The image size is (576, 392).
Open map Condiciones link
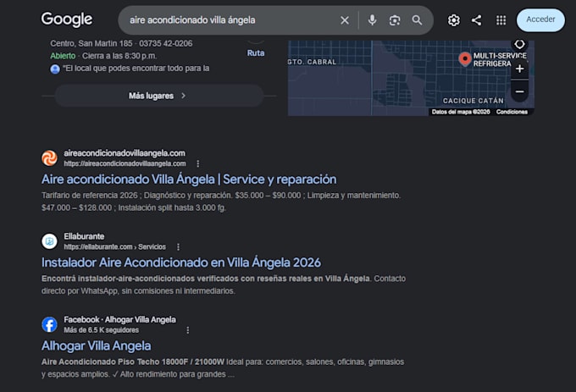(512, 112)
